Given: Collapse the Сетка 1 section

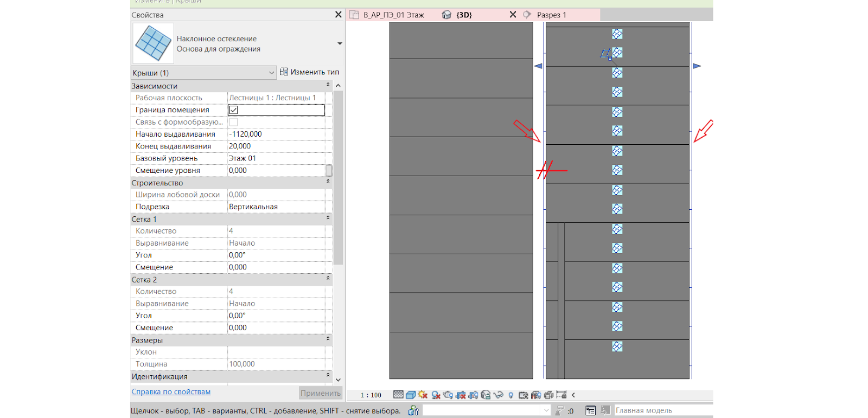Looking at the screenshot, I should 328,218.
